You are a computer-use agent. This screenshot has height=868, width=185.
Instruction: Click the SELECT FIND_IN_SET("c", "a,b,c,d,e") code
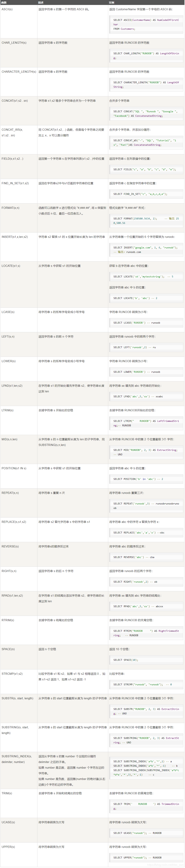[x=146, y=194]
